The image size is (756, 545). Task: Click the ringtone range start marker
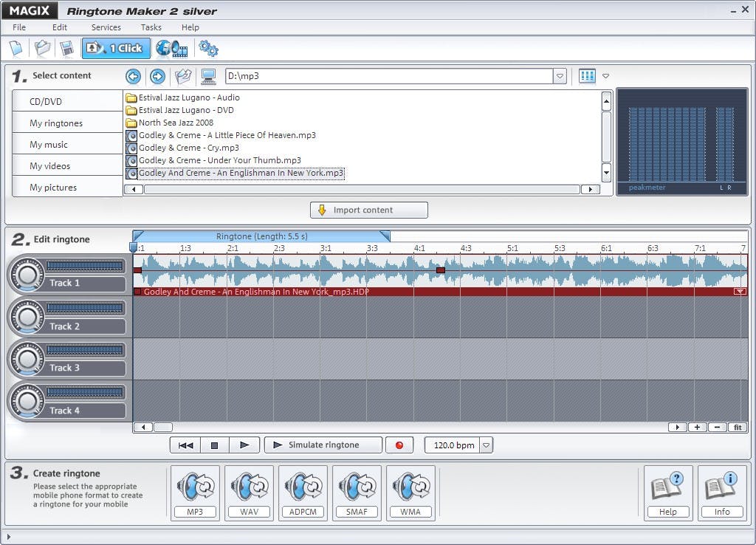click(x=138, y=236)
